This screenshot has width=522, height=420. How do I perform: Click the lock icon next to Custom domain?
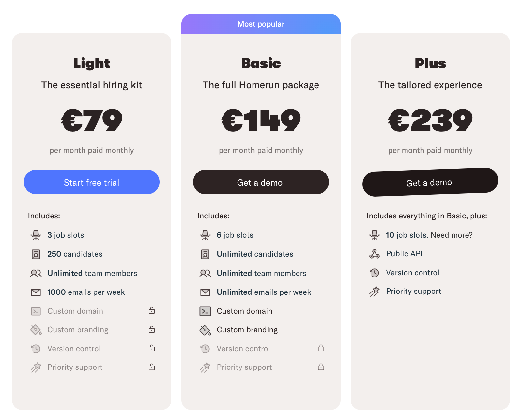coord(151,311)
